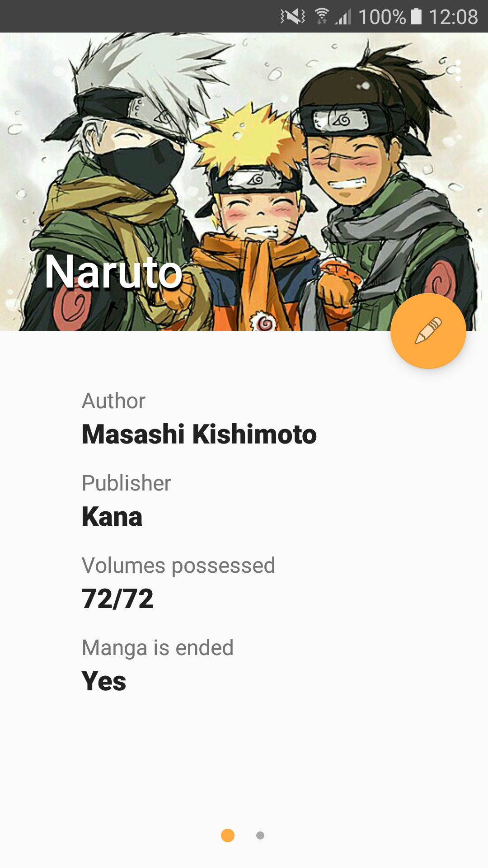The height and width of the screenshot is (868, 488).
Task: Select the first orange page indicator dot
Action: [228, 835]
